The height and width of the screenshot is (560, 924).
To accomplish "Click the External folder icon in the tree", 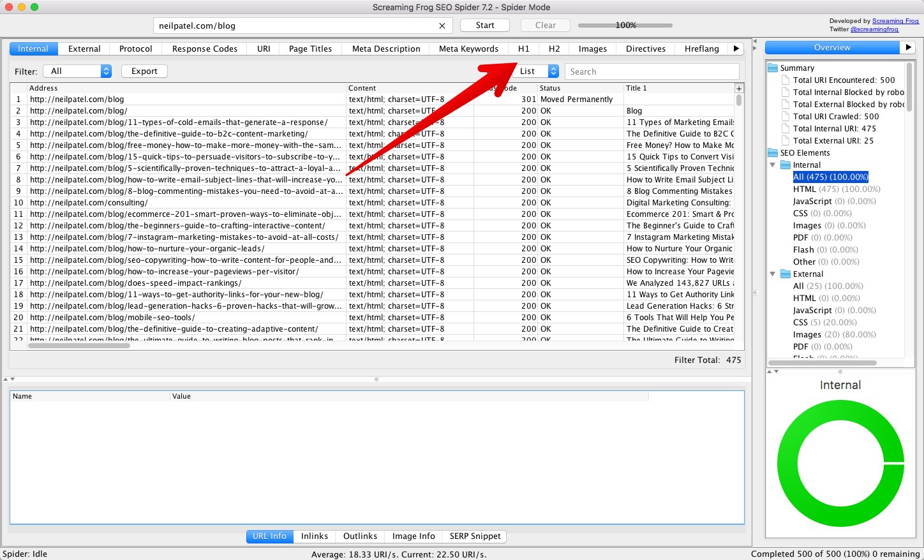I will [x=786, y=274].
